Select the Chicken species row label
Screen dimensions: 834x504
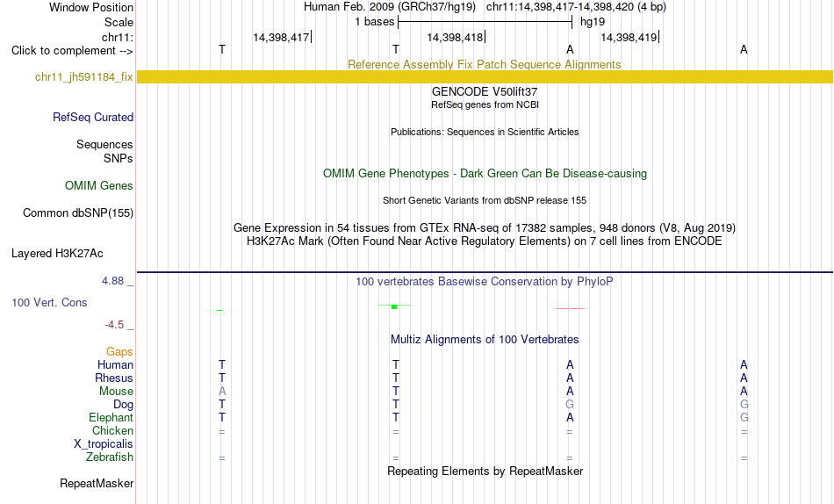click(x=112, y=430)
